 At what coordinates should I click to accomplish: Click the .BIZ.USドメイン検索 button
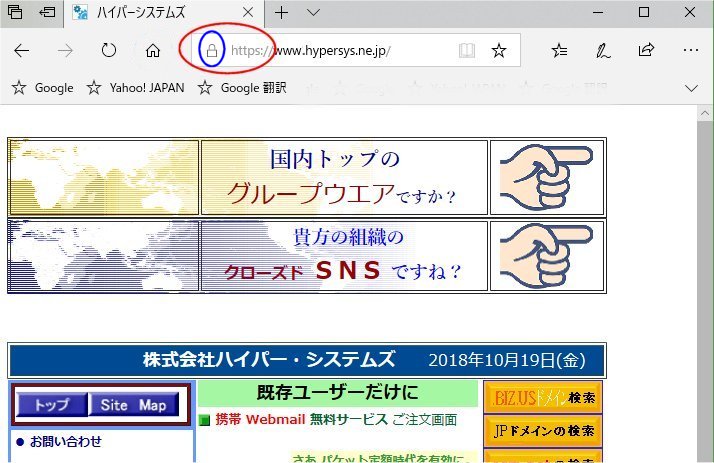(543, 397)
